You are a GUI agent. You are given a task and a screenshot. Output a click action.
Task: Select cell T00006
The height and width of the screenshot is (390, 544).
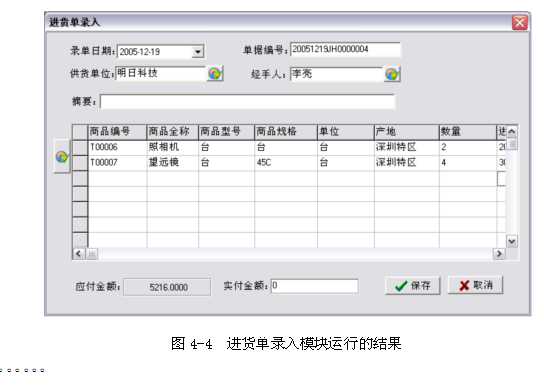(118, 147)
